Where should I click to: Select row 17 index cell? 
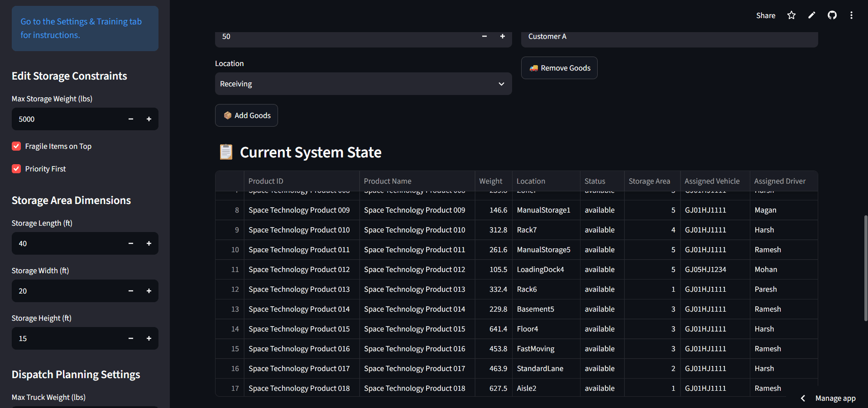click(230, 388)
